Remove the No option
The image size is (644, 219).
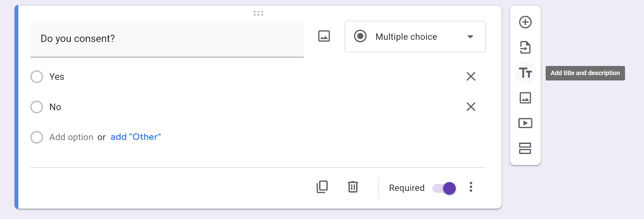coord(471,106)
